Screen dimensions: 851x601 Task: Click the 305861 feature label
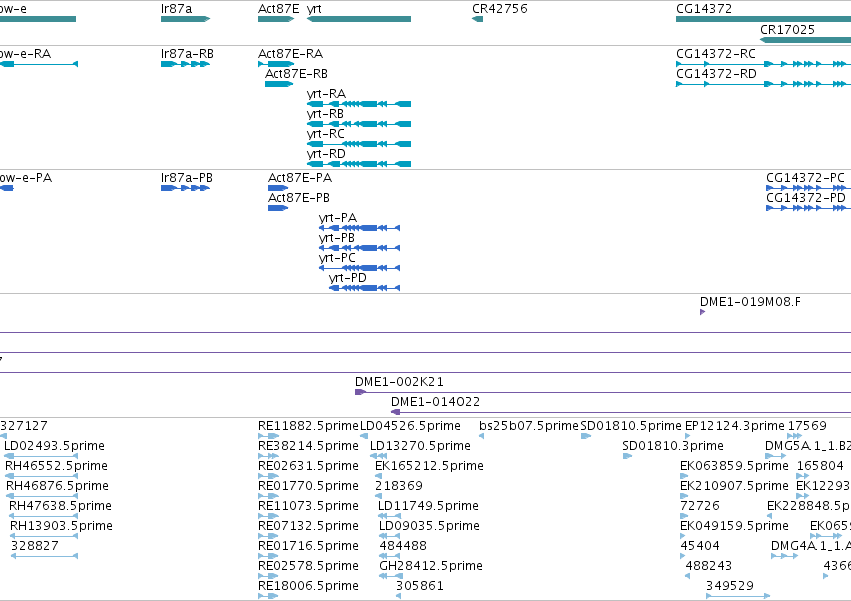click(420, 586)
